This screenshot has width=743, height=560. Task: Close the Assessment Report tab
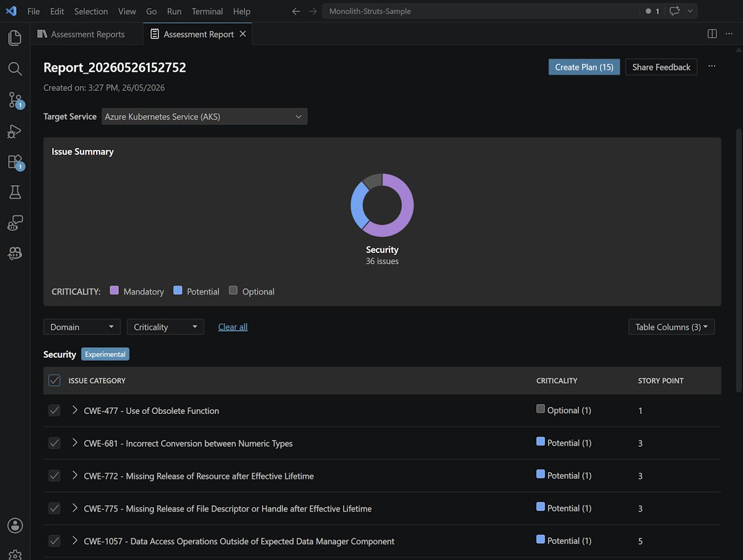243,34
